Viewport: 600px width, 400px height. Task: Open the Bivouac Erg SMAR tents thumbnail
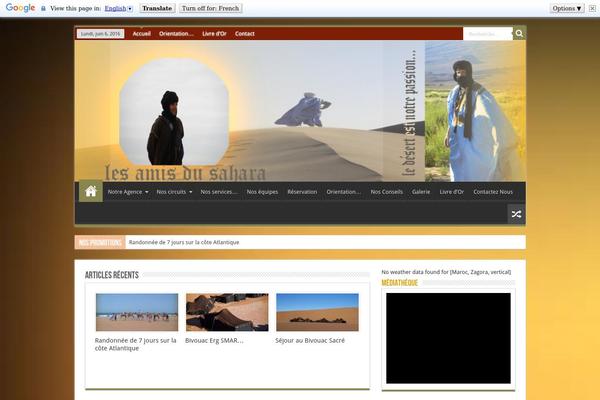227,312
